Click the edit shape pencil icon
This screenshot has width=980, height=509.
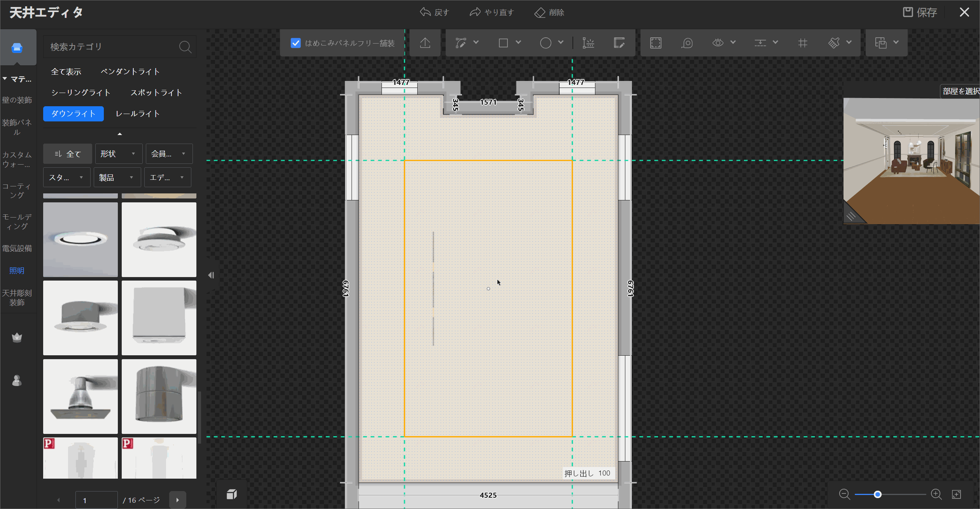point(619,43)
